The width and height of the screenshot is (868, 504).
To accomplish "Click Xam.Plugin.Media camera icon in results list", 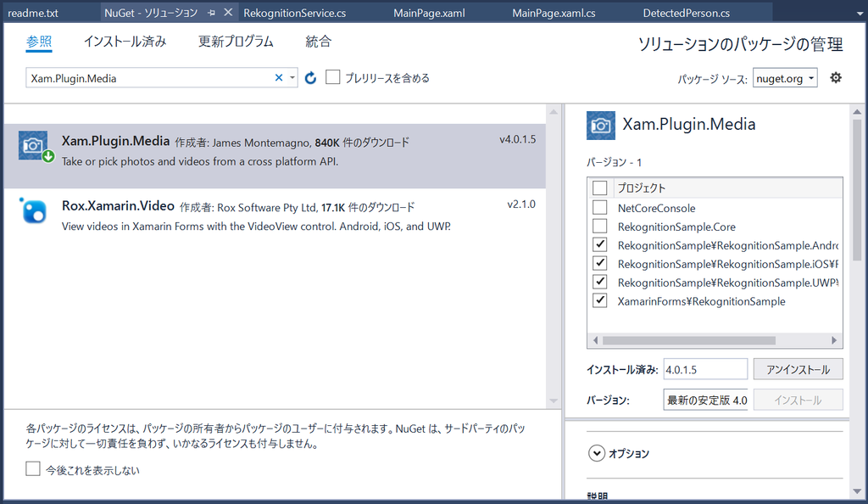I will point(33,145).
